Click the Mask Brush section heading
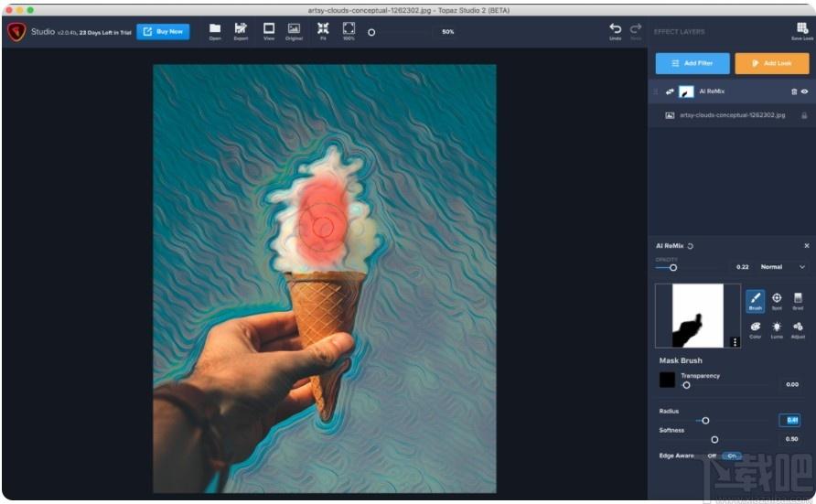Screen dimensions: 816x504 click(x=681, y=360)
